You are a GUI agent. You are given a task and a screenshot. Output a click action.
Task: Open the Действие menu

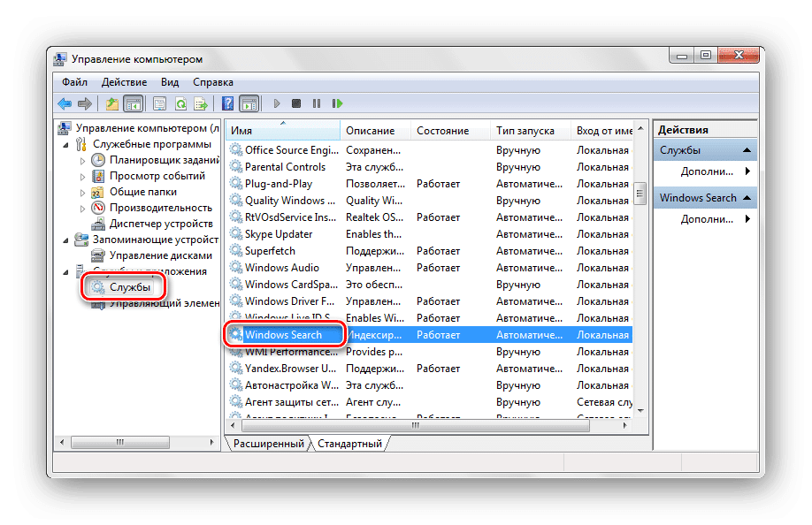[125, 82]
